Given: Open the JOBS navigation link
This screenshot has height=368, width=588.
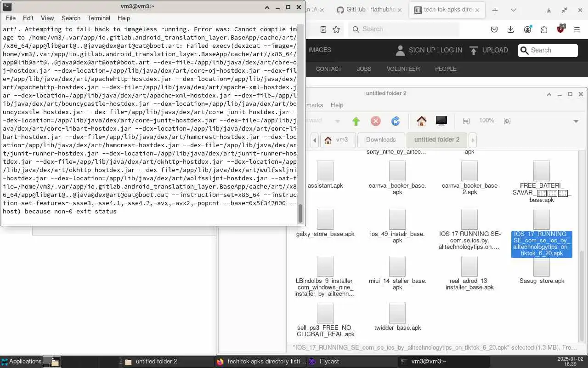Looking at the screenshot, I should click(364, 69).
